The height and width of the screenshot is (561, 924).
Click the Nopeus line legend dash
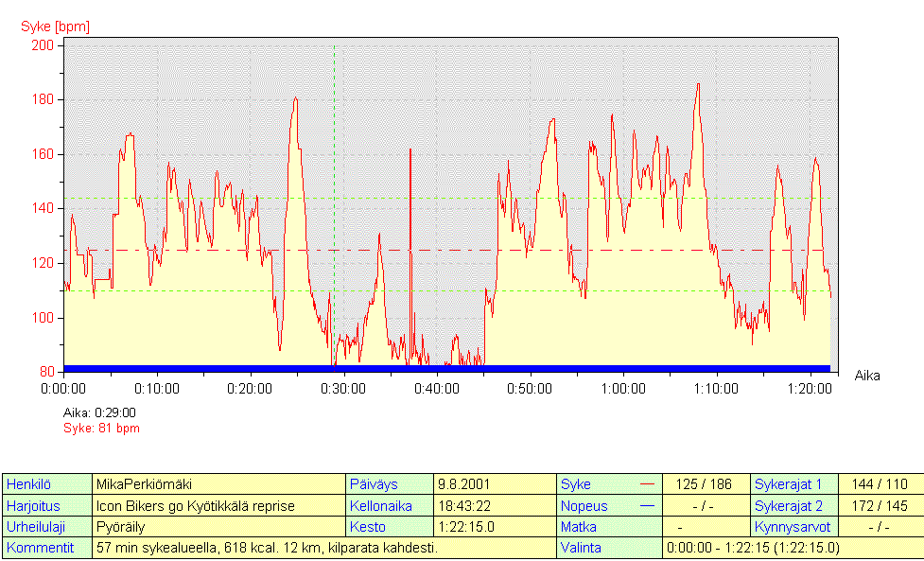coord(647,505)
